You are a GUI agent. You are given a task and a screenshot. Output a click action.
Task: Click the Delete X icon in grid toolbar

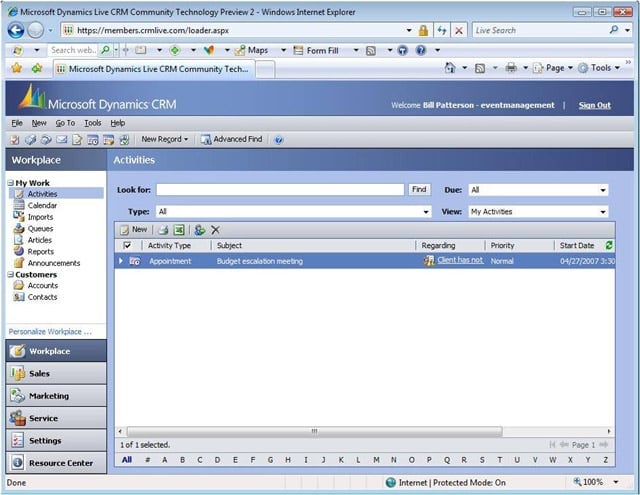(x=215, y=230)
